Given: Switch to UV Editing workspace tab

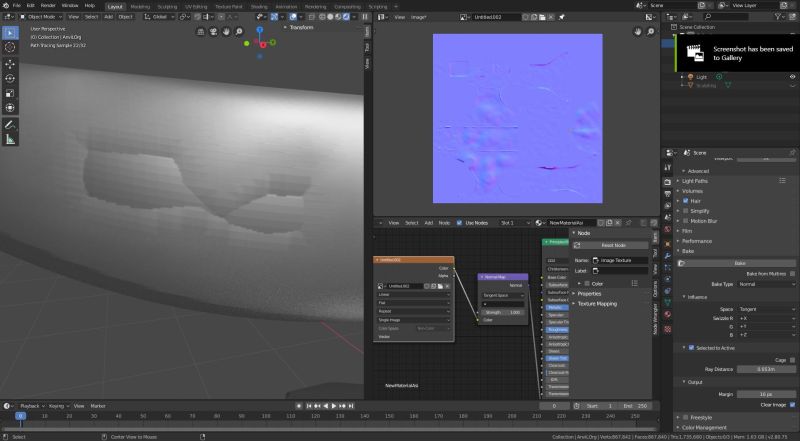Looking at the screenshot, I should [x=196, y=7].
